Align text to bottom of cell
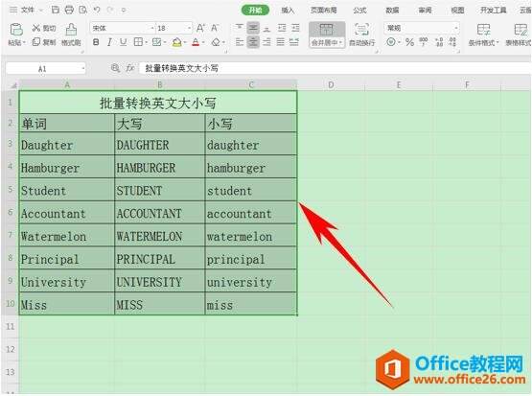Viewport: 532px width, 396px height. click(x=267, y=28)
